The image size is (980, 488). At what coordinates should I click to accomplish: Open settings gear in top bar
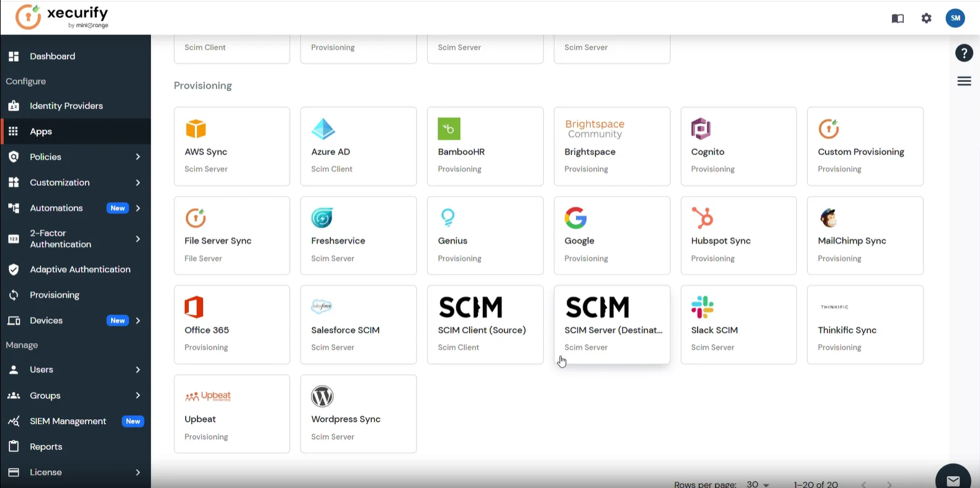pos(927,18)
